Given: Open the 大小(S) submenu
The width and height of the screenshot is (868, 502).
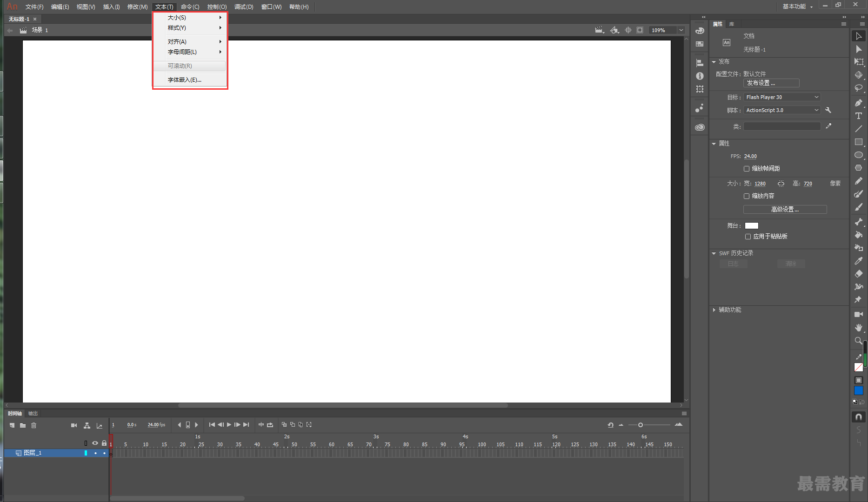Looking at the screenshot, I should (191, 18).
